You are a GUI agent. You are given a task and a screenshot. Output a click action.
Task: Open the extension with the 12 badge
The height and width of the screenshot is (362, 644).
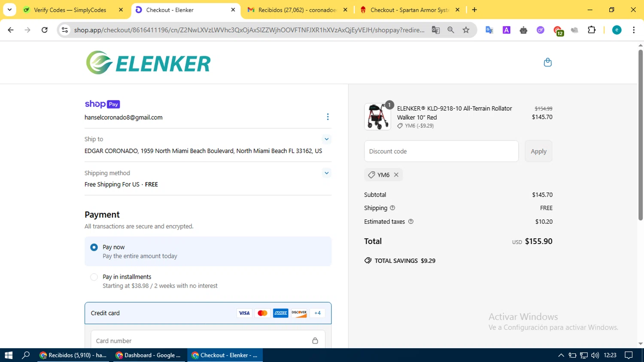click(x=558, y=30)
